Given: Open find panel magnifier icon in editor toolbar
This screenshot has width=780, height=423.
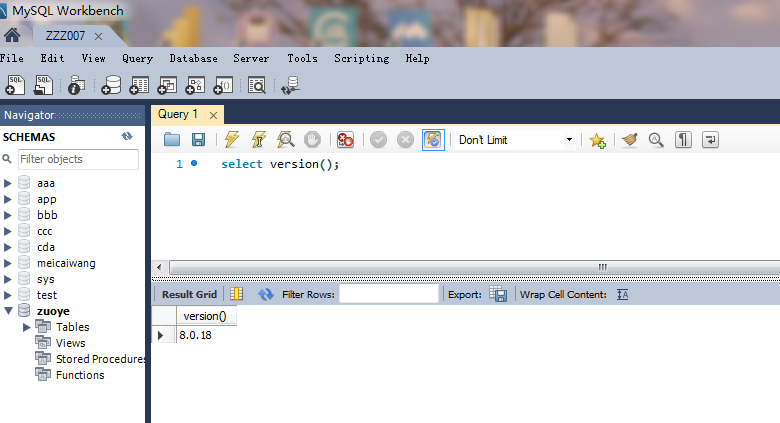Looking at the screenshot, I should (656, 140).
